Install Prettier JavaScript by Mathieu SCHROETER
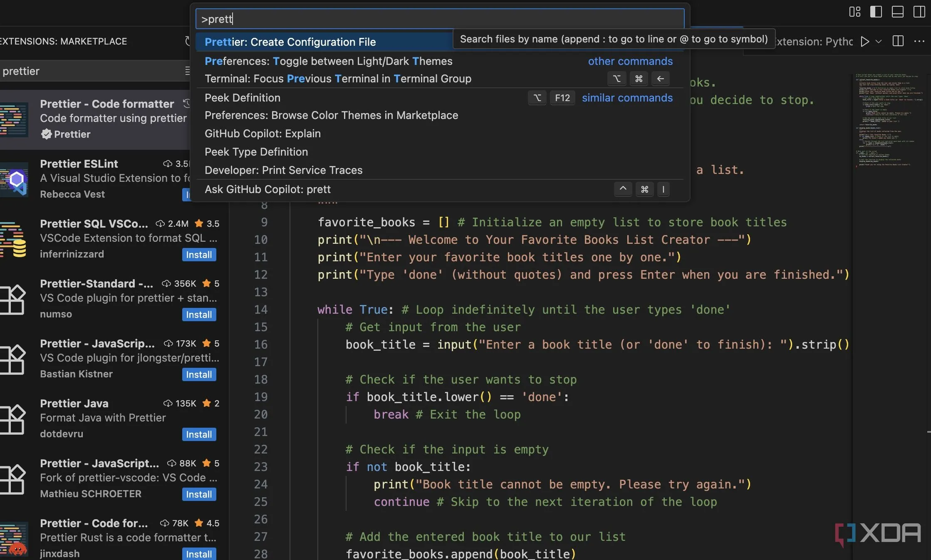 pos(199,494)
